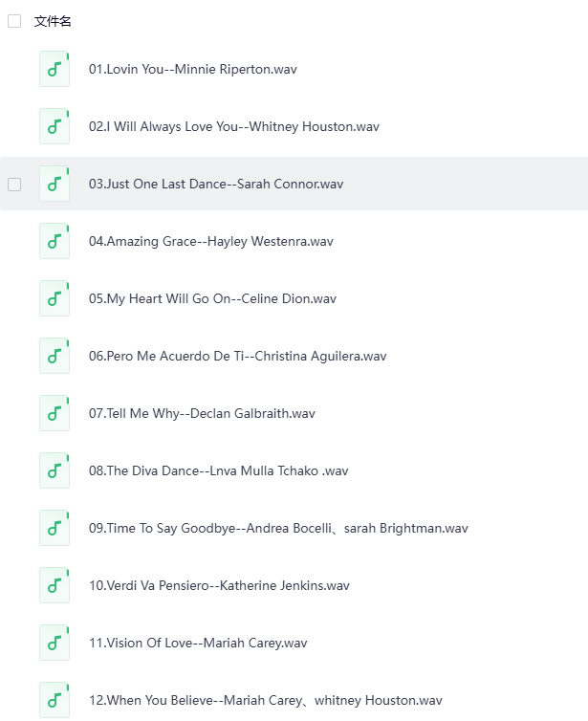This screenshot has height=721, width=588.
Task: Check the box for Just One Last Dance
Action: (x=14, y=184)
